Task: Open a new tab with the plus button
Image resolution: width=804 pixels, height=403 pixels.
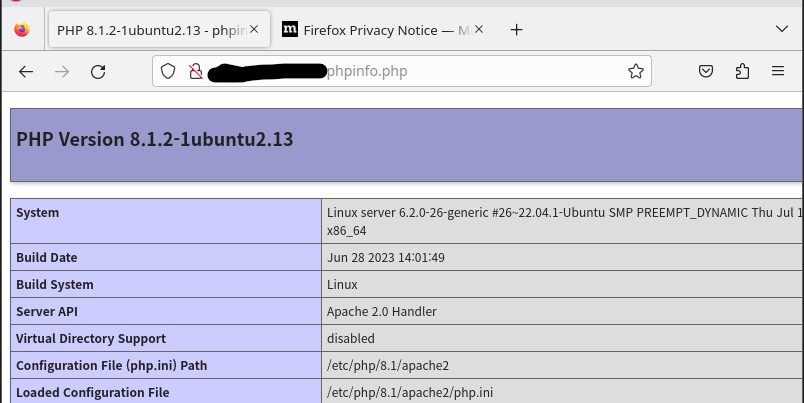Action: point(517,30)
